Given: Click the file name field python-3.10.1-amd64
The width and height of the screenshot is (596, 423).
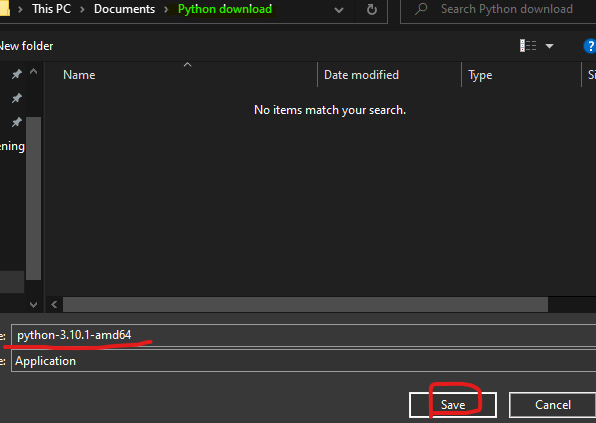Looking at the screenshot, I should pos(303,335).
